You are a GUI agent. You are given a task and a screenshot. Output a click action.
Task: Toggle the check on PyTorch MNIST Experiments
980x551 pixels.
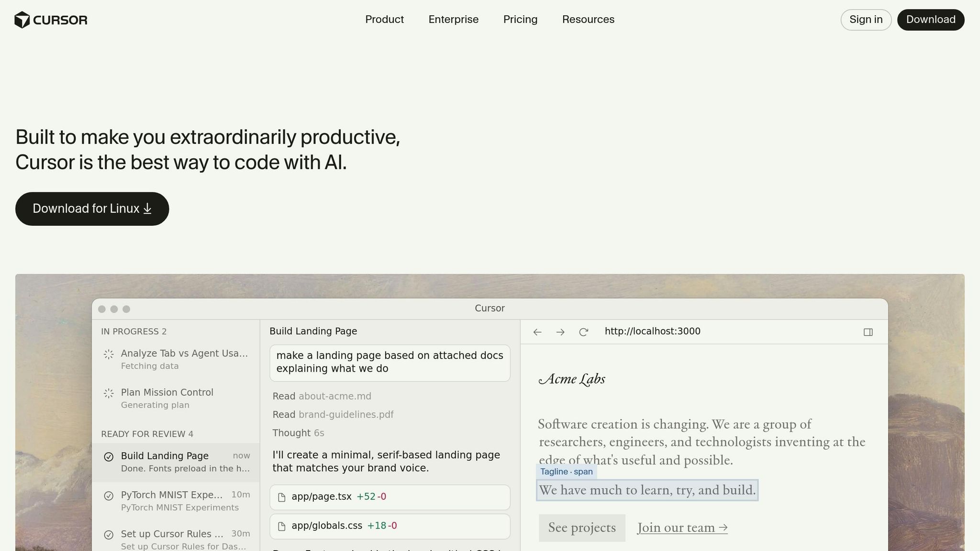click(x=109, y=496)
